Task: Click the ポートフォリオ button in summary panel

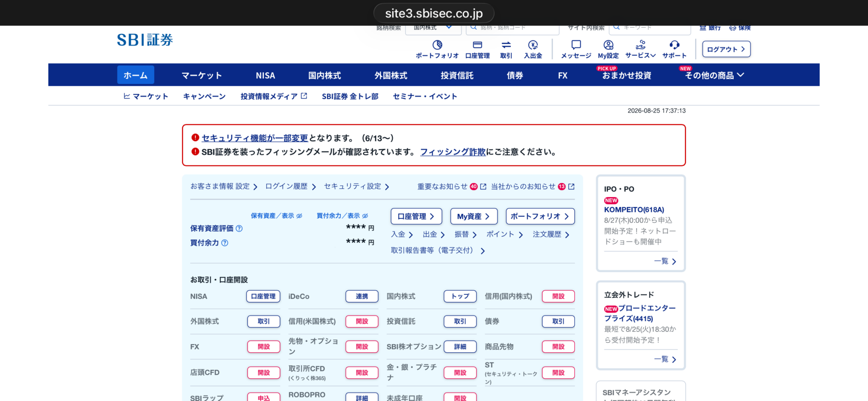Action: [540, 217]
